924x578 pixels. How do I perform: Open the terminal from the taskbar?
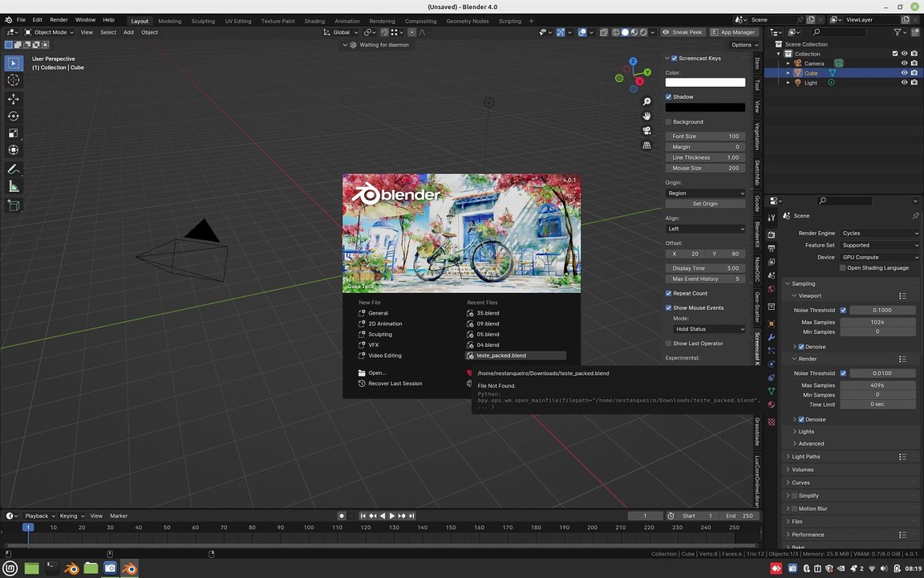[x=52, y=568]
